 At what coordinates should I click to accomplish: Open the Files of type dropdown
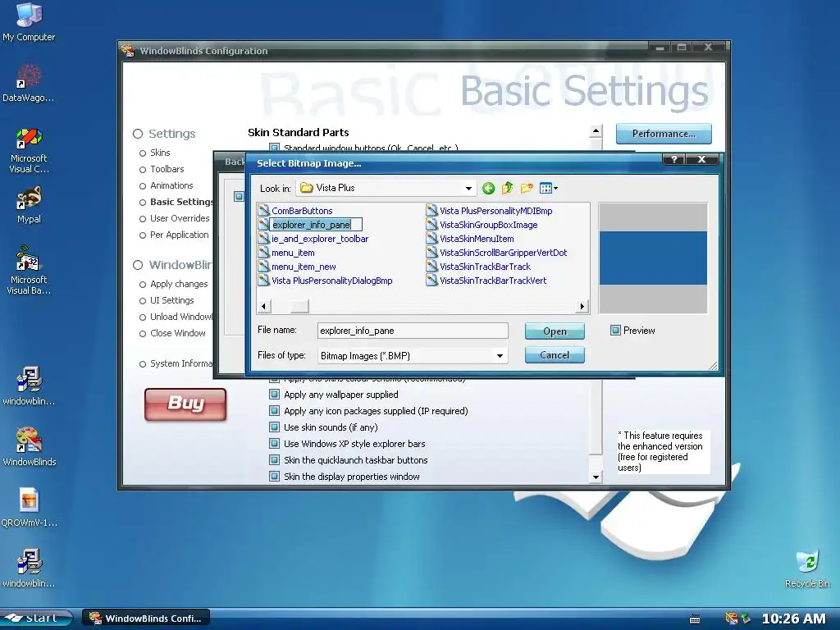(x=500, y=356)
